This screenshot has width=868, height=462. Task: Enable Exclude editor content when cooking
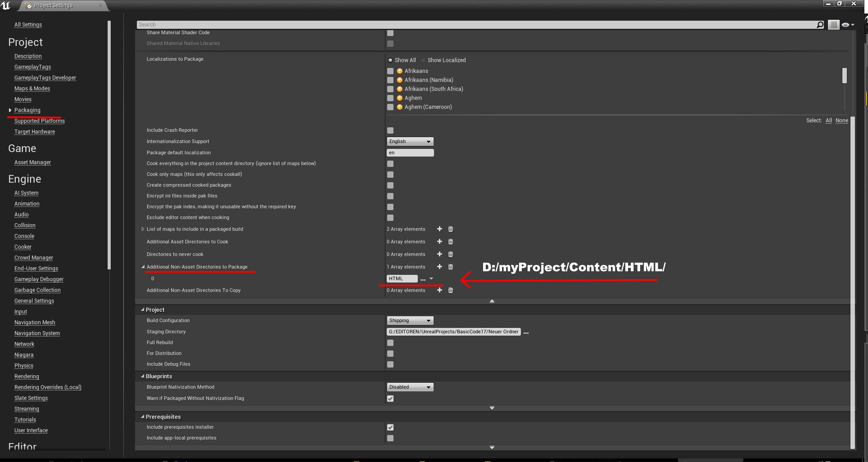(390, 218)
